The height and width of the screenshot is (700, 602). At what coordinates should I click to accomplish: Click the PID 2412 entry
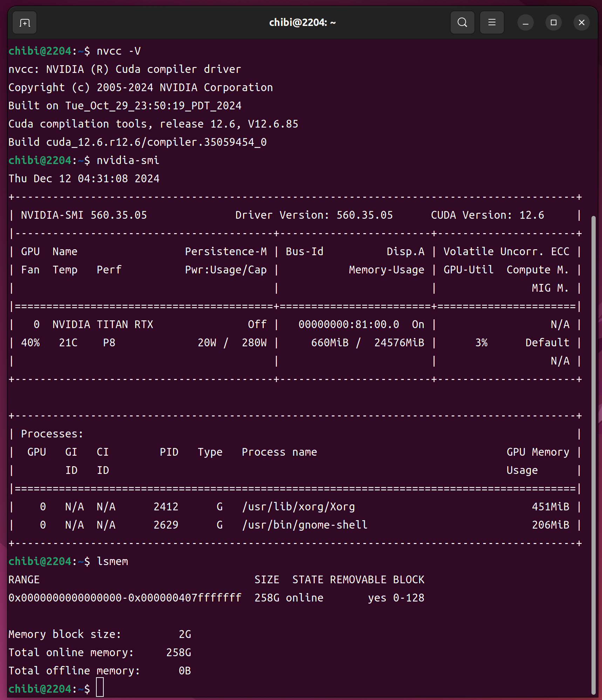[166, 507]
